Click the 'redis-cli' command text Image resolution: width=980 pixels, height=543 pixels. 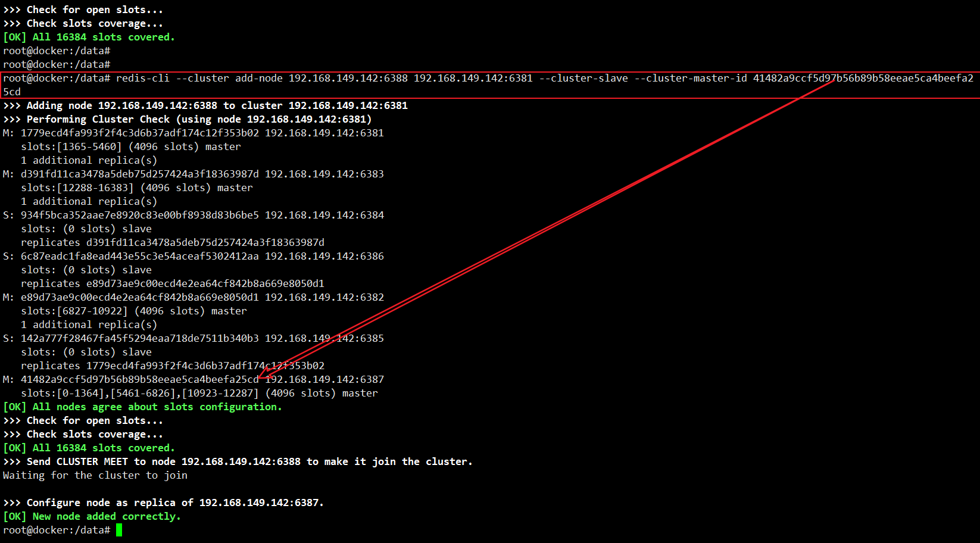tap(143, 78)
